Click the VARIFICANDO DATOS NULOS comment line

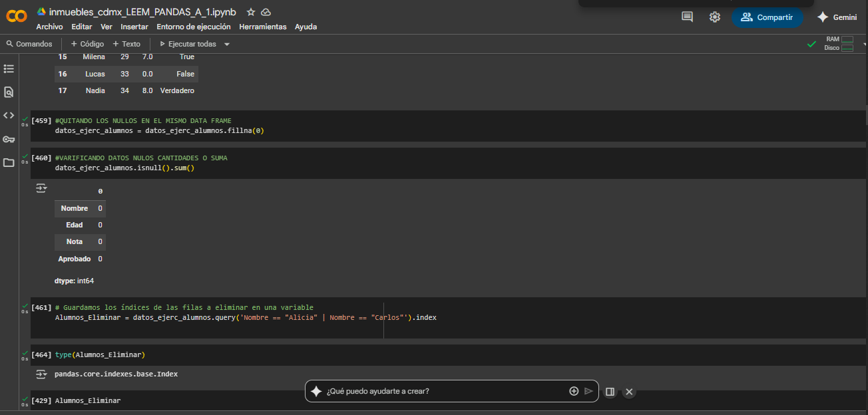click(141, 158)
